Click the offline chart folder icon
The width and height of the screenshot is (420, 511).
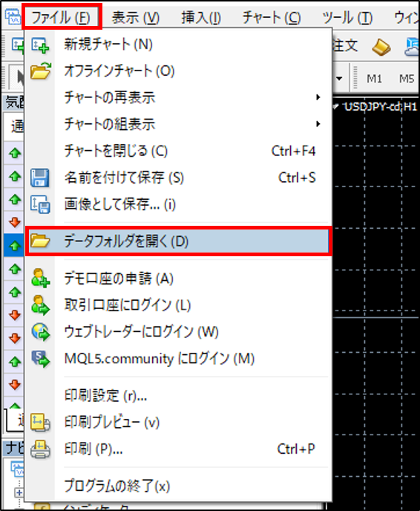[x=40, y=71]
